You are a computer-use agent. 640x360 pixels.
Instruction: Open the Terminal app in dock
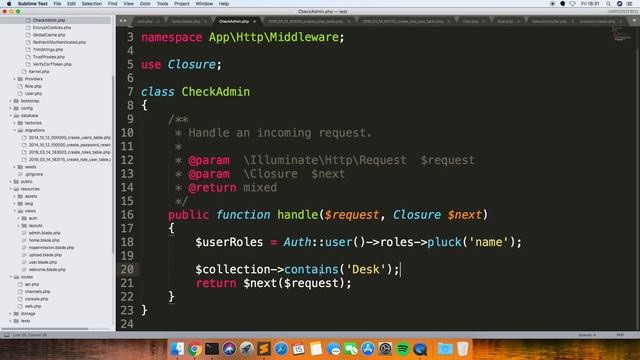pyautogui.click(x=212, y=349)
